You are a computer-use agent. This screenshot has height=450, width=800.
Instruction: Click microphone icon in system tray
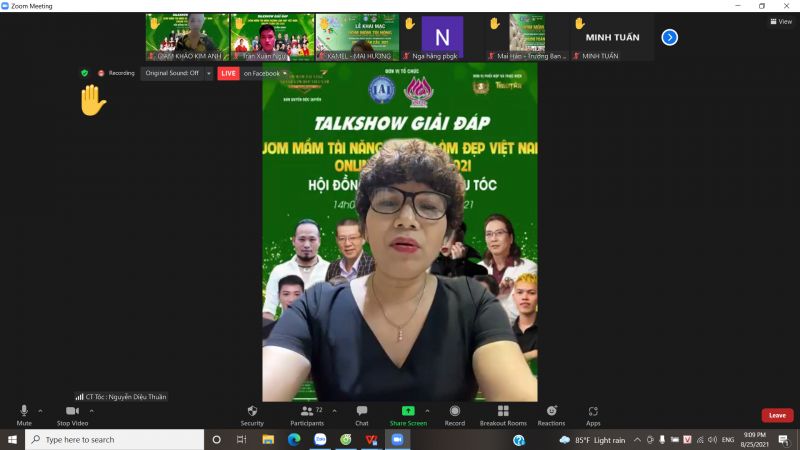point(662,440)
